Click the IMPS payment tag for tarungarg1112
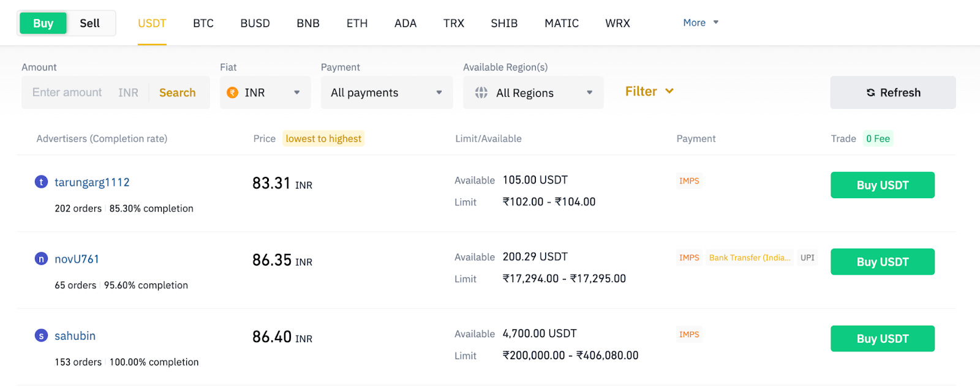 [x=689, y=181]
